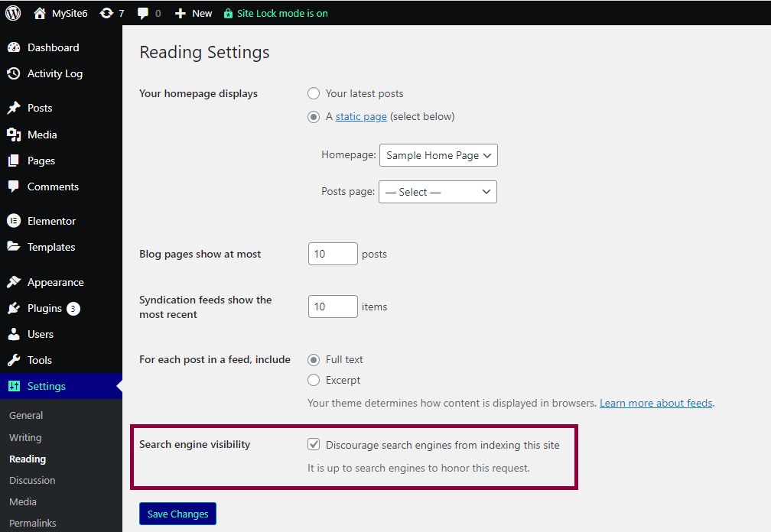771x532 pixels.
Task: Select the Excerpt radio button
Action: (x=314, y=380)
